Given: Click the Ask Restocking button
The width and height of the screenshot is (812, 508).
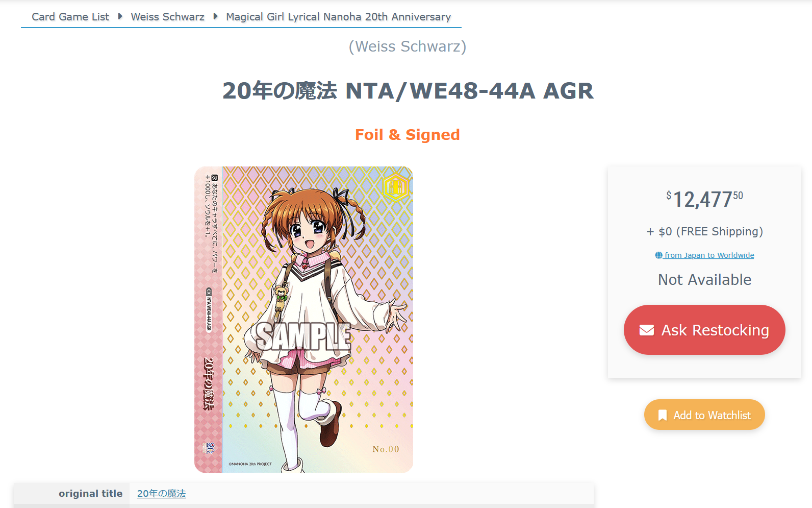Looking at the screenshot, I should (704, 330).
